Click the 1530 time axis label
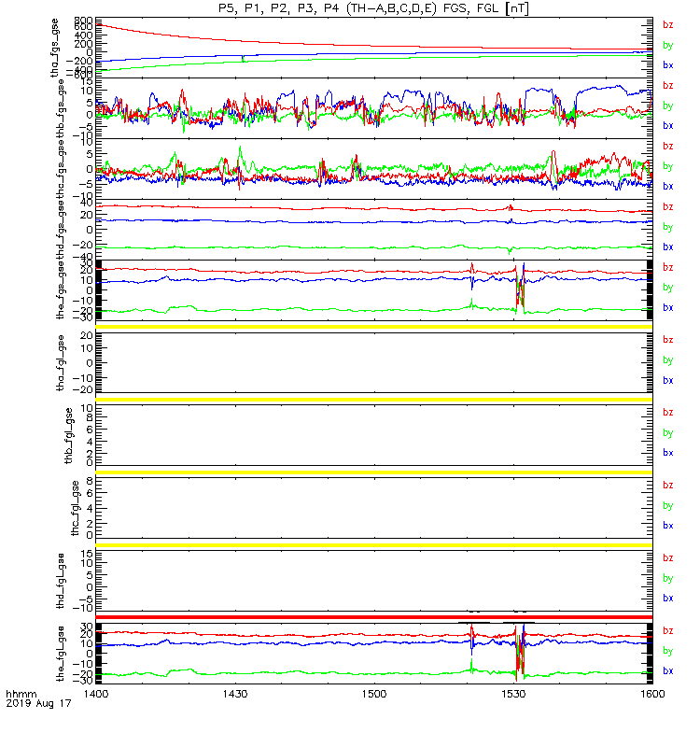 (x=513, y=694)
